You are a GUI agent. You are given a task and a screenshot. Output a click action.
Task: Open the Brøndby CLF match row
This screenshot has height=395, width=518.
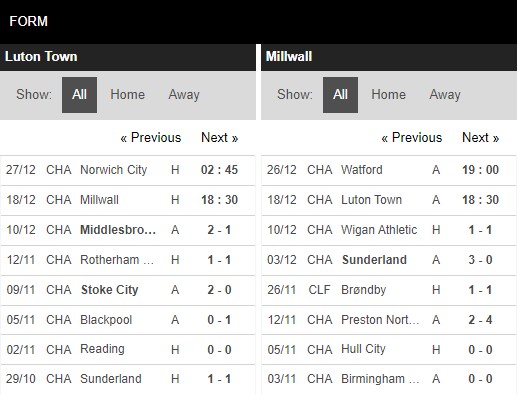point(389,290)
